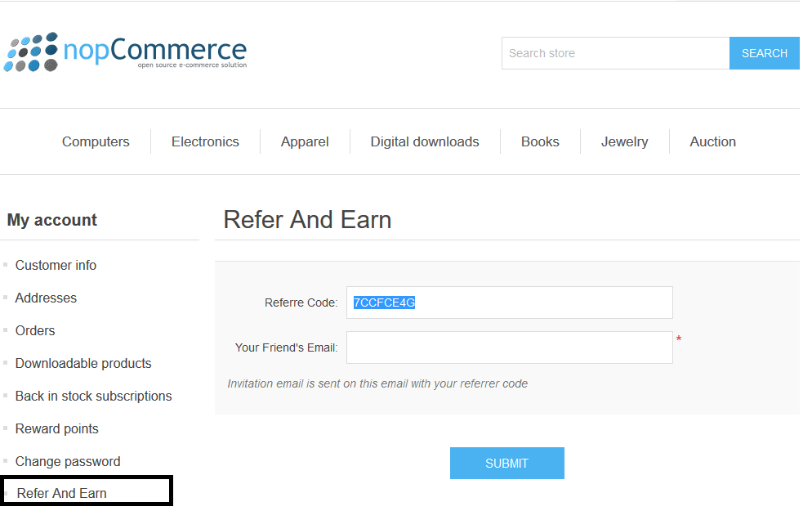
Task: Open Back in stock subscriptions
Action: click(94, 396)
